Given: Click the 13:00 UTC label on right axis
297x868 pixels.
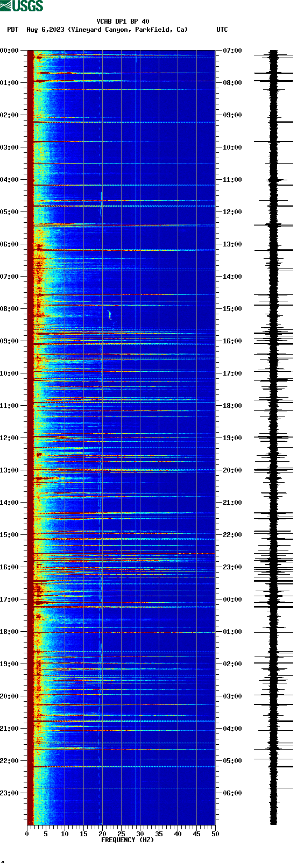Looking at the screenshot, I should [x=232, y=244].
